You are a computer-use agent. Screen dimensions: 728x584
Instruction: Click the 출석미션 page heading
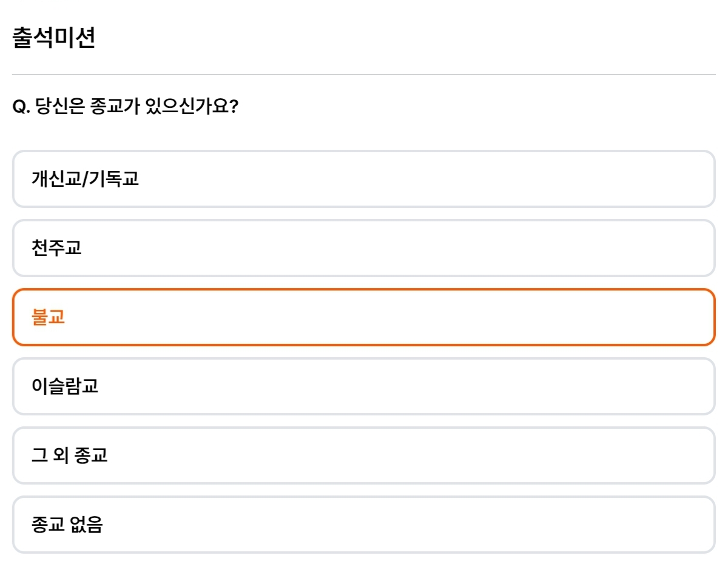tap(53, 38)
